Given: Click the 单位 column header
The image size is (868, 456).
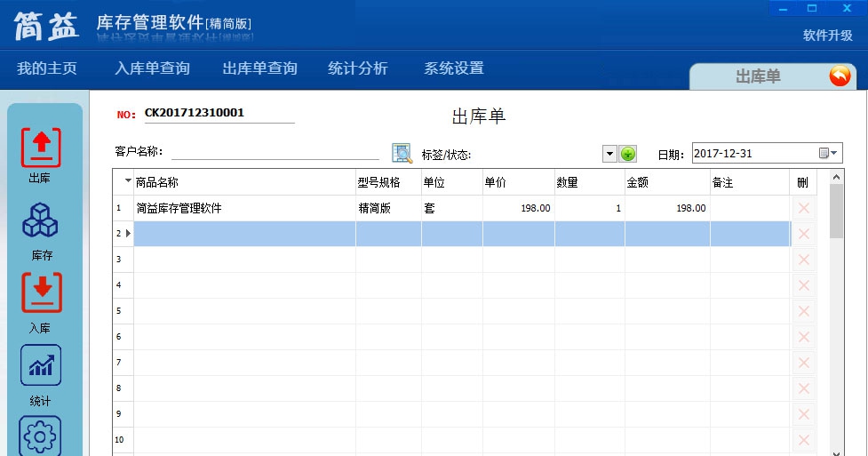Looking at the screenshot, I should click(451, 182).
